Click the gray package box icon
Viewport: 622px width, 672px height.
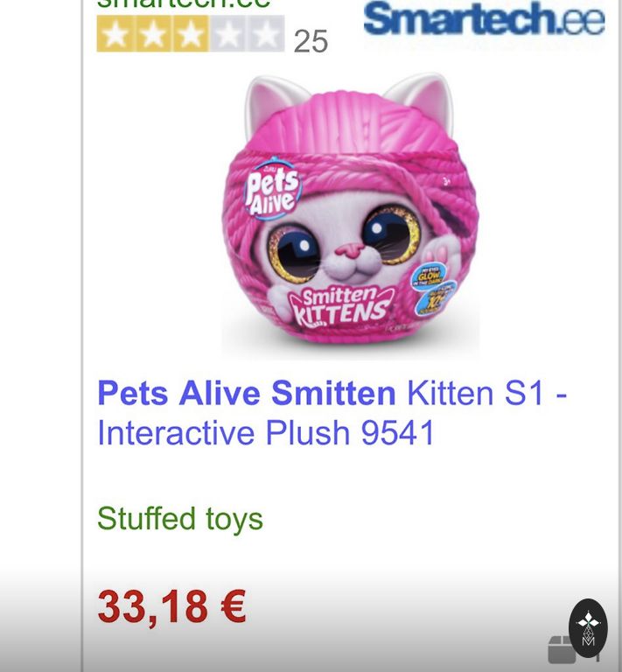(x=562, y=649)
